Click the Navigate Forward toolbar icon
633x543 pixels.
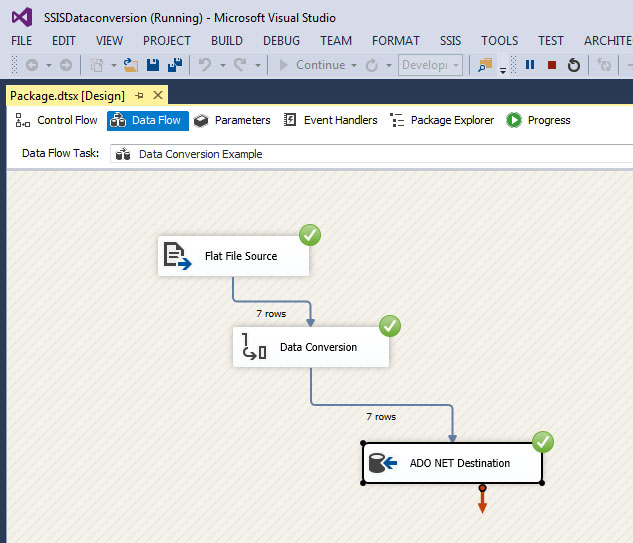(66, 65)
